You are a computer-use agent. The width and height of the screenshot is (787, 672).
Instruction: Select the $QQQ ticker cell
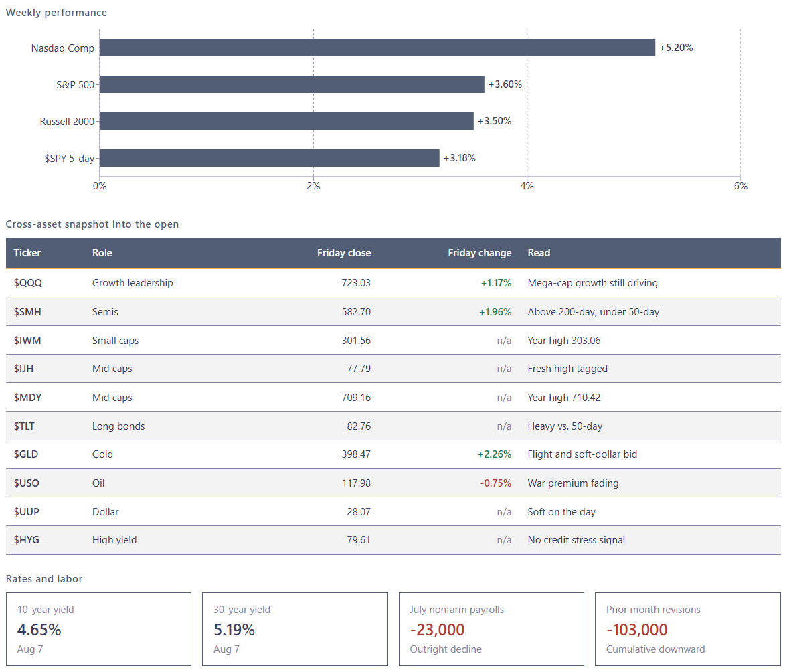[x=28, y=283]
